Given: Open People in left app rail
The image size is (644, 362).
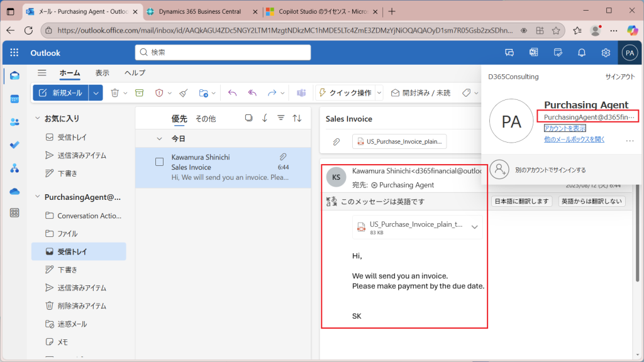Looking at the screenshot, I should tap(15, 122).
